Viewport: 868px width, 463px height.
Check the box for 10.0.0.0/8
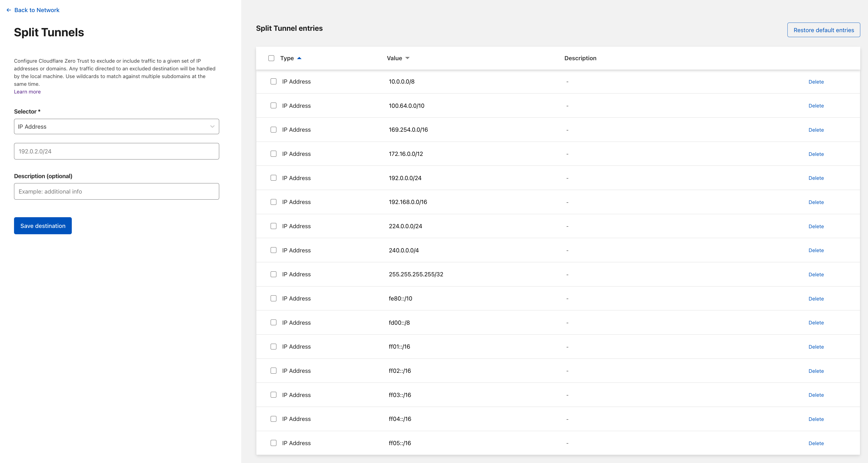pyautogui.click(x=273, y=81)
